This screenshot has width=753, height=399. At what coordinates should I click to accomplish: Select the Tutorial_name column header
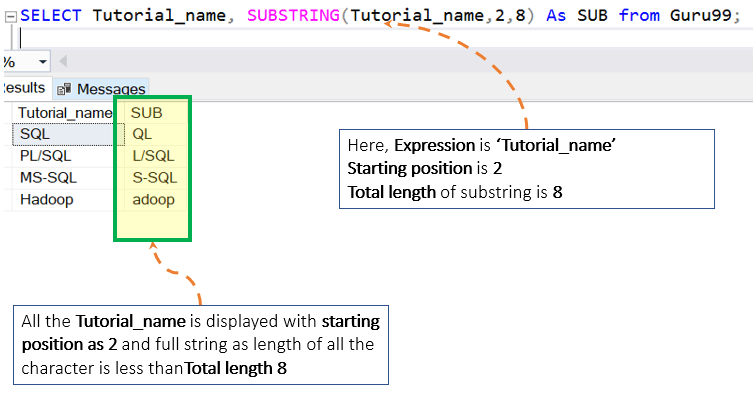coord(65,113)
